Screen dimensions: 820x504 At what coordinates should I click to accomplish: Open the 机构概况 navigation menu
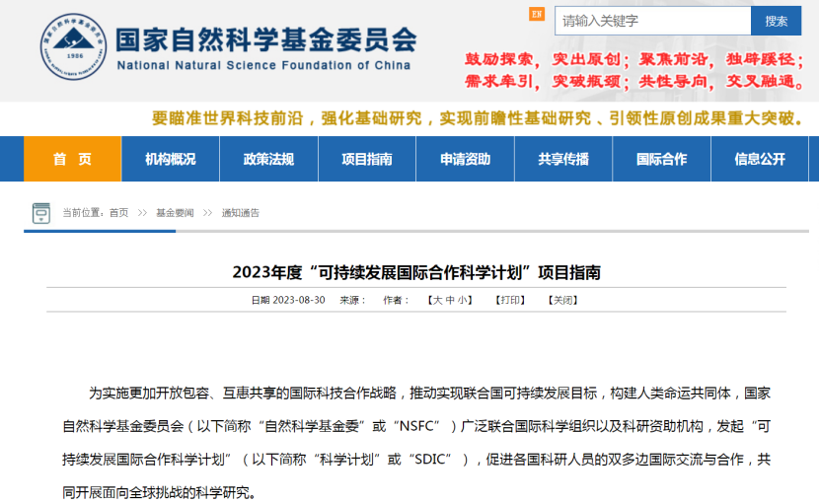coord(170,159)
